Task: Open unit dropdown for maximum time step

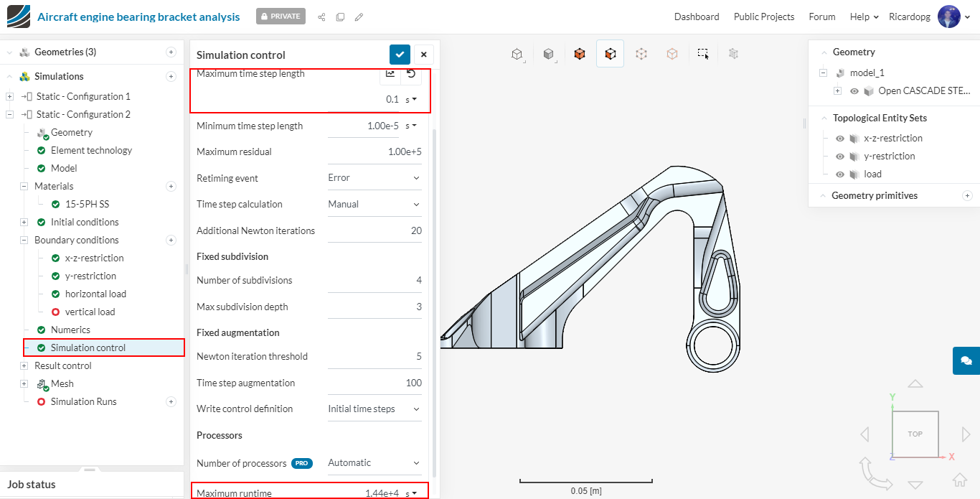Action: point(412,99)
